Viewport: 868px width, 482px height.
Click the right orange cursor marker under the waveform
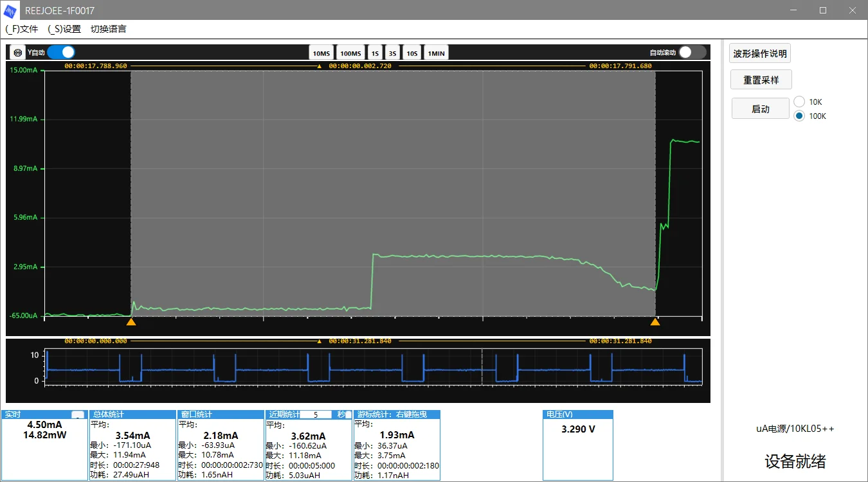[x=655, y=321]
